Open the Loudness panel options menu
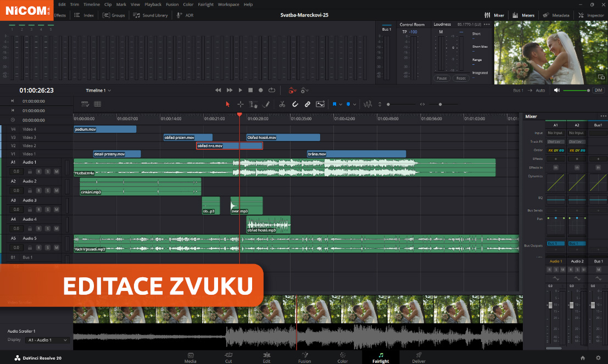The image size is (608, 364). point(487,24)
